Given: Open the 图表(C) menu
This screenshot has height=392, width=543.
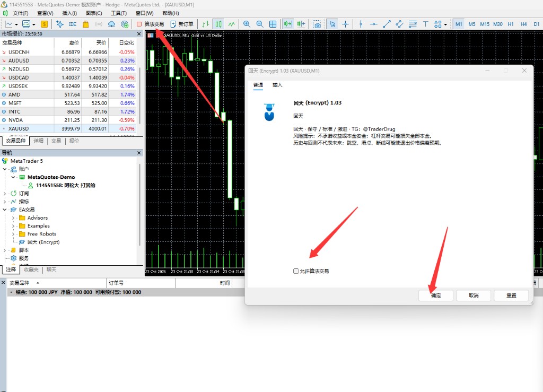Looking at the screenshot, I should 94,13.
